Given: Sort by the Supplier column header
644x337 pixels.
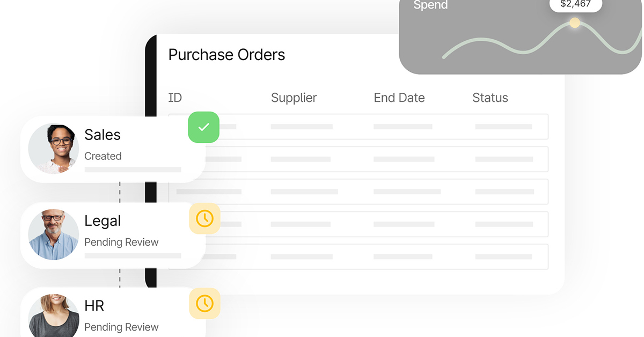Looking at the screenshot, I should coord(294,98).
